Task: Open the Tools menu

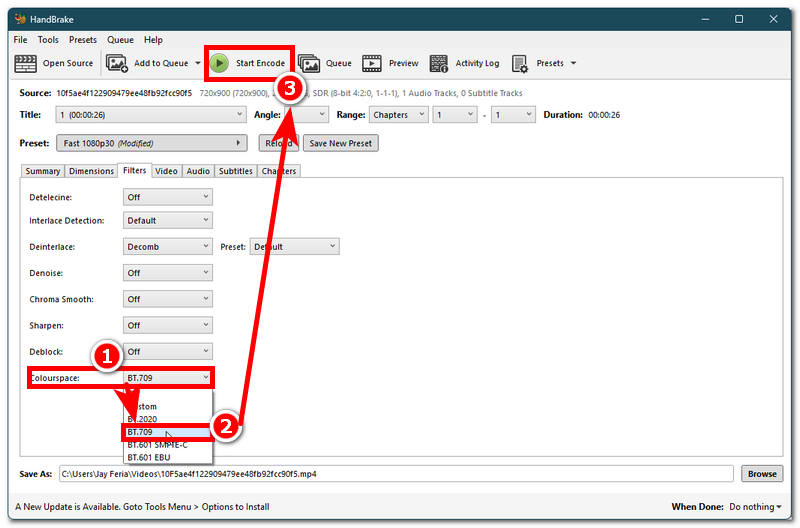Action: [48, 40]
